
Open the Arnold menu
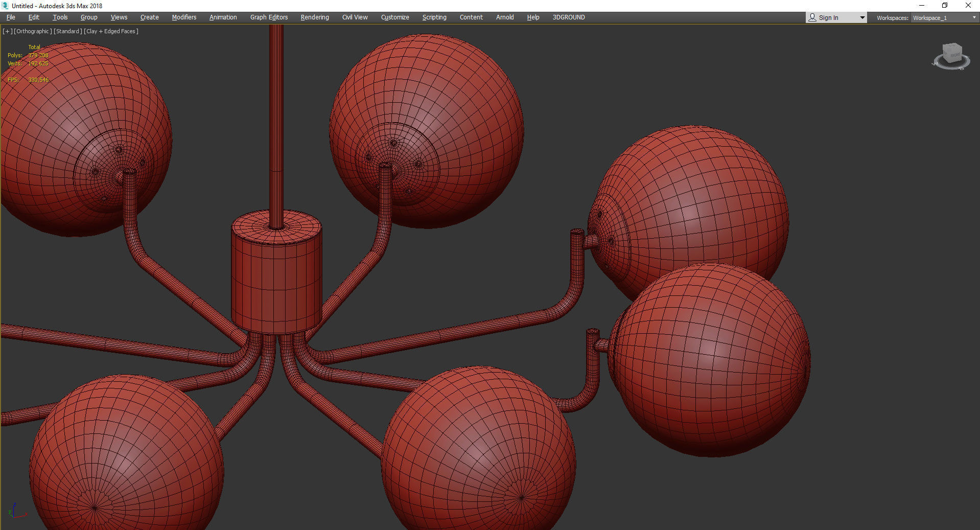pos(505,17)
